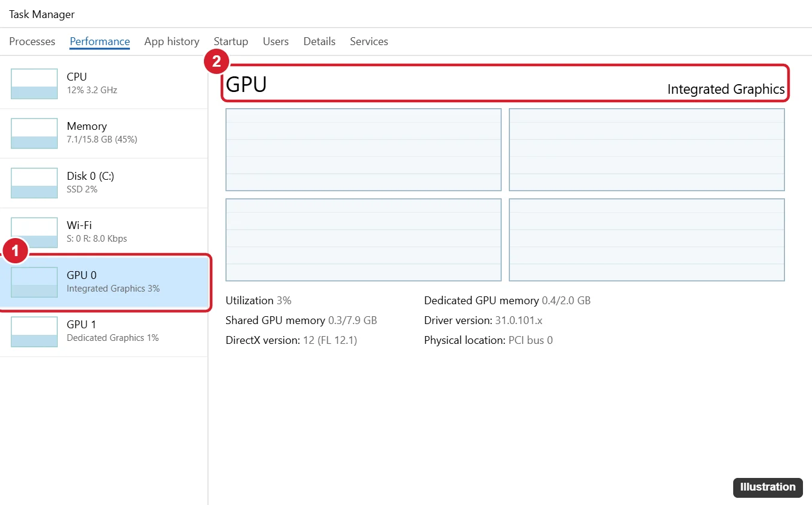Select the GPU 0 sidebar entry
The height and width of the screenshot is (505, 812).
click(103, 282)
